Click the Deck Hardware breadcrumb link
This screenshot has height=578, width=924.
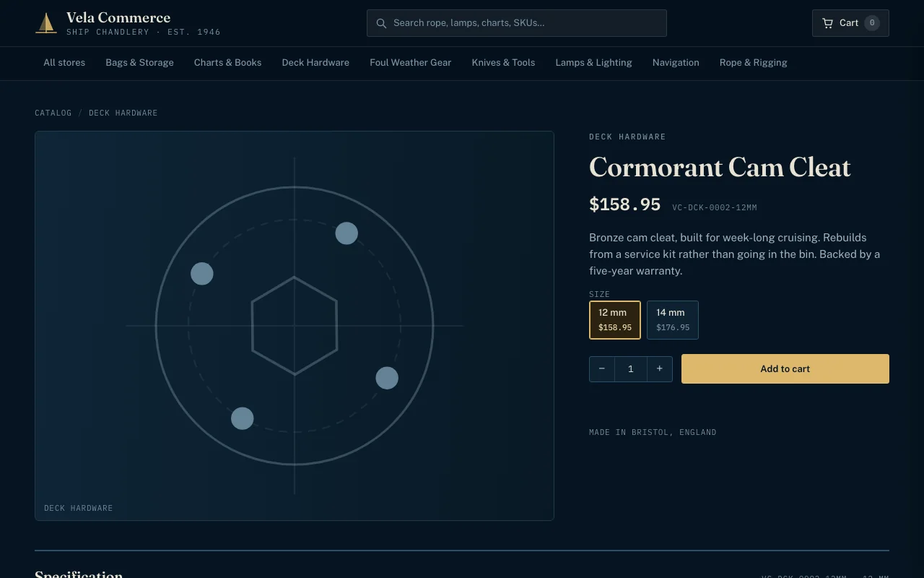123,113
